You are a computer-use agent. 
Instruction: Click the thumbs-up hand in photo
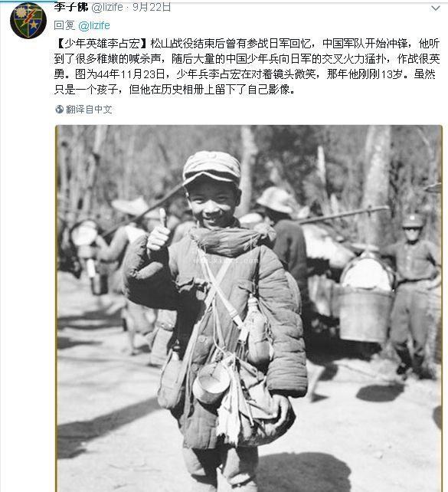point(159,232)
